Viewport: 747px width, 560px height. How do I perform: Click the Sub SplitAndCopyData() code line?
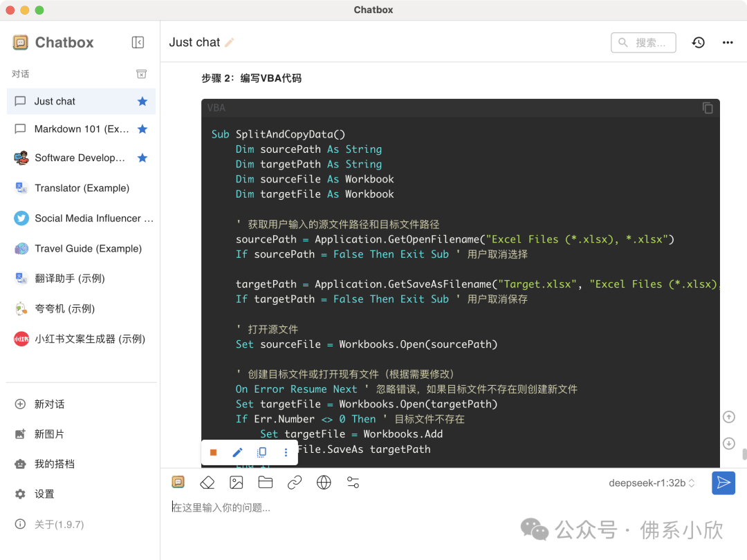pyautogui.click(x=278, y=134)
